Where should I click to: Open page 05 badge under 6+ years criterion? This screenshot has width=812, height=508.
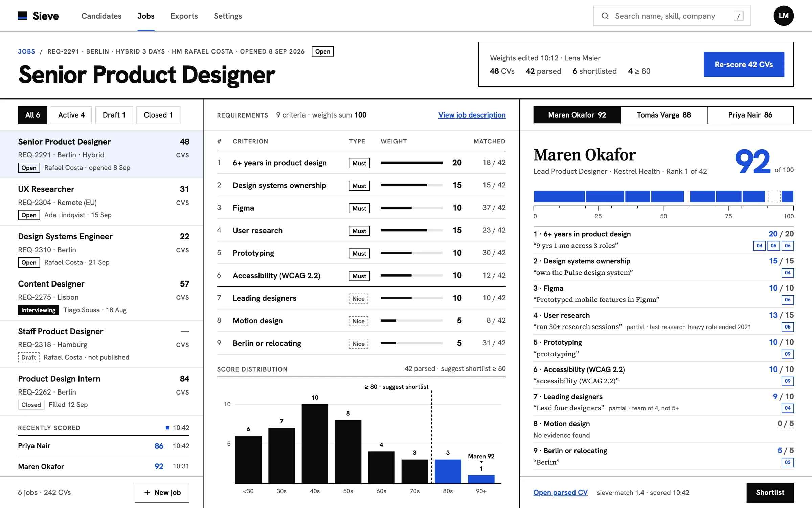(x=774, y=246)
